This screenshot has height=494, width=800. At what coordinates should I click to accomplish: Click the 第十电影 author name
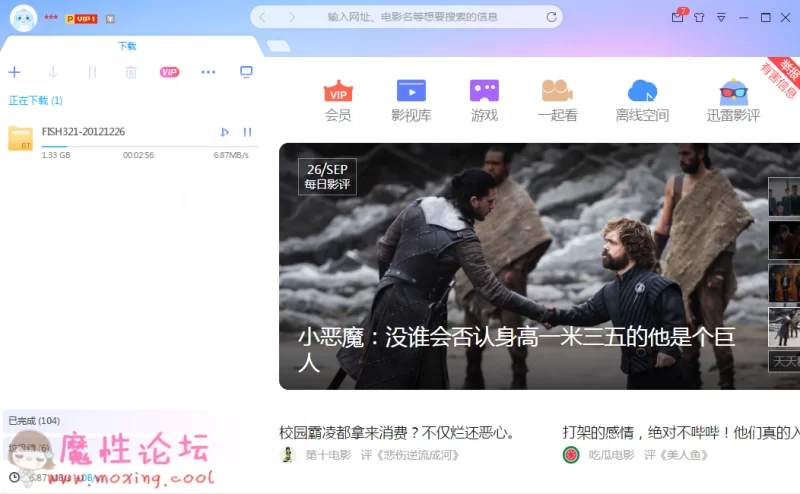(328, 455)
